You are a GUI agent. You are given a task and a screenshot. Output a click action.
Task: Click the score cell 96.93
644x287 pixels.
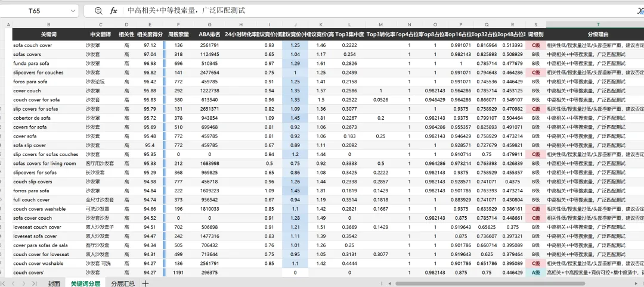coord(150,64)
